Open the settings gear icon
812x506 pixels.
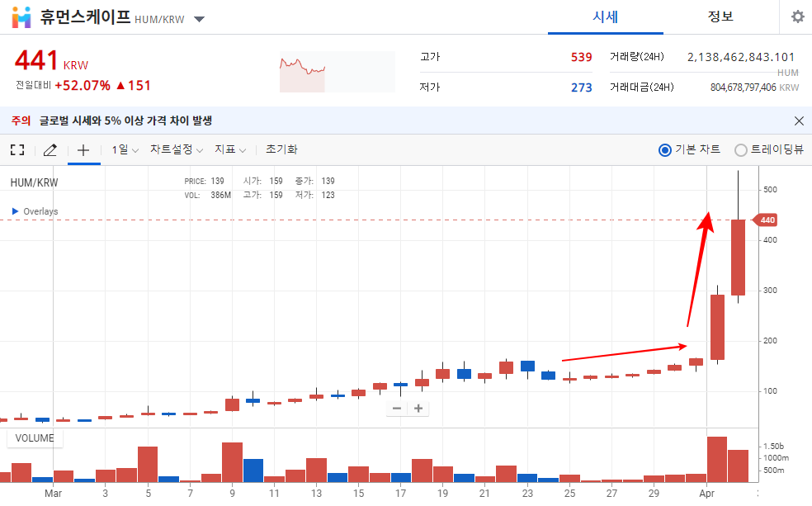(x=797, y=17)
